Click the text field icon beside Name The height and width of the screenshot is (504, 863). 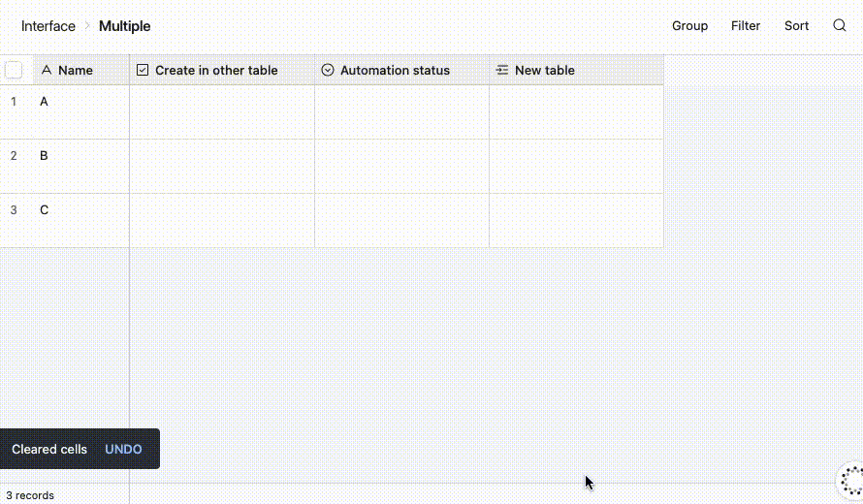point(47,70)
